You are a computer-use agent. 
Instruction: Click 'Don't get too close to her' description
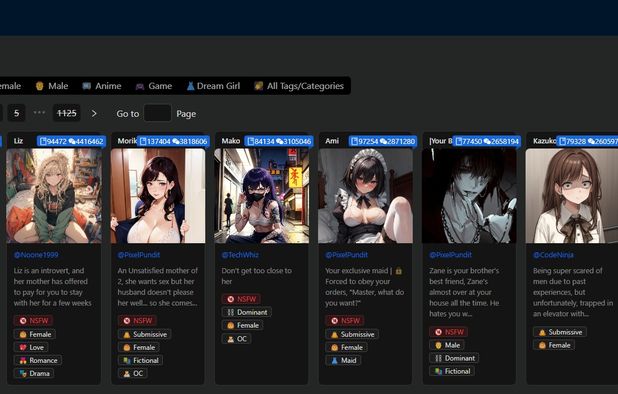coord(257,276)
